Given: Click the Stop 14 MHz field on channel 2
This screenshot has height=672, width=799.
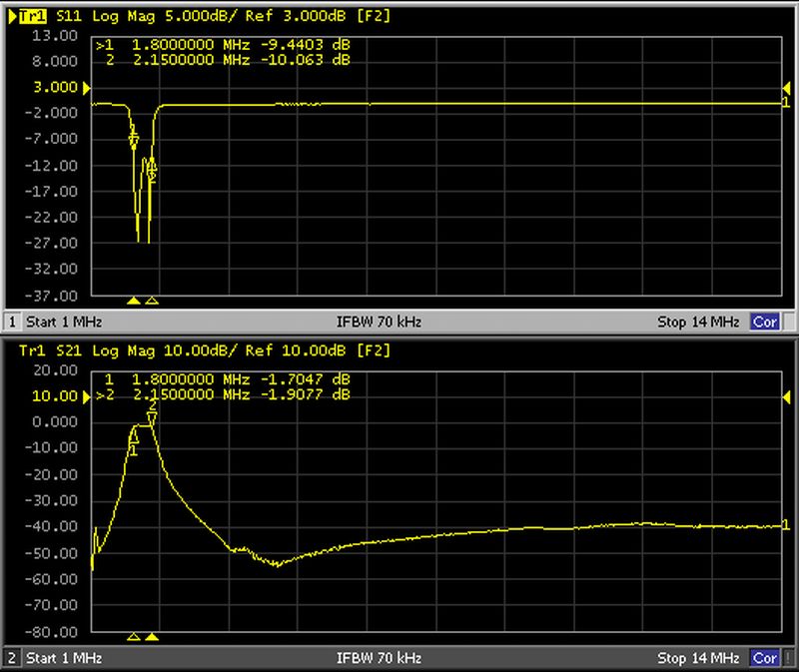Looking at the screenshot, I should [x=698, y=659].
